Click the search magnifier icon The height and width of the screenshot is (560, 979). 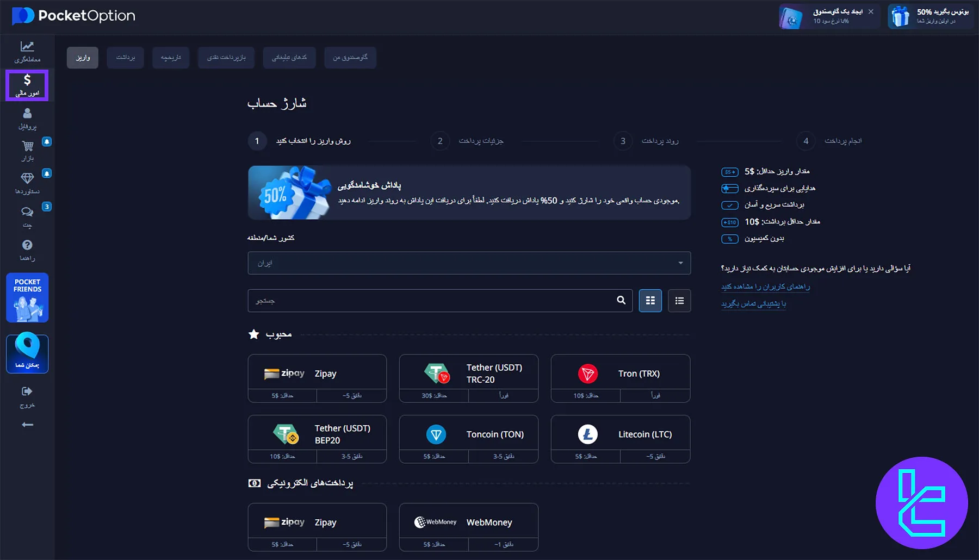620,300
